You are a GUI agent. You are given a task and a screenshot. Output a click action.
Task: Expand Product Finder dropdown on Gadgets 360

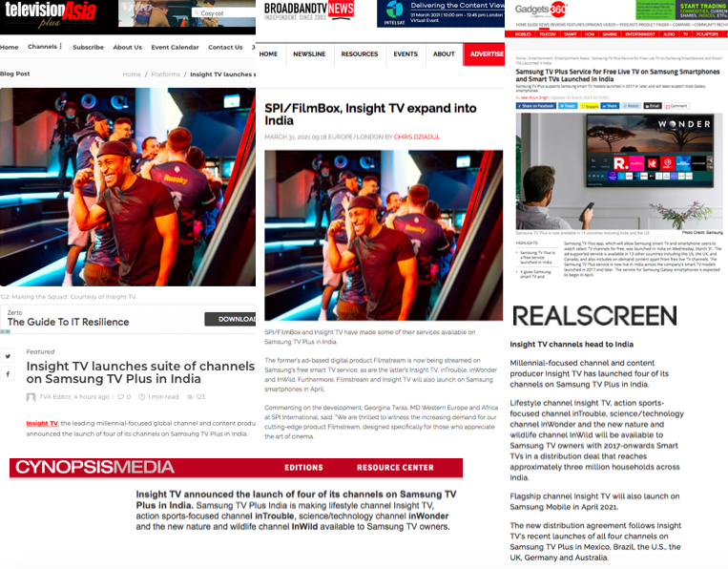click(671, 25)
